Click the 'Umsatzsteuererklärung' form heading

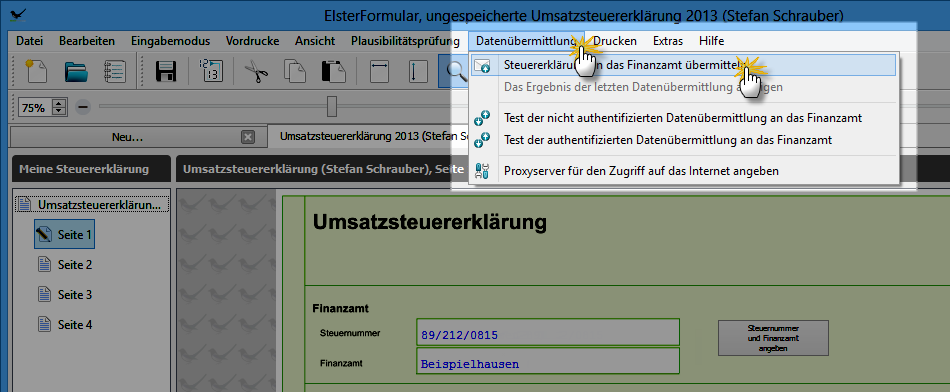pos(430,223)
